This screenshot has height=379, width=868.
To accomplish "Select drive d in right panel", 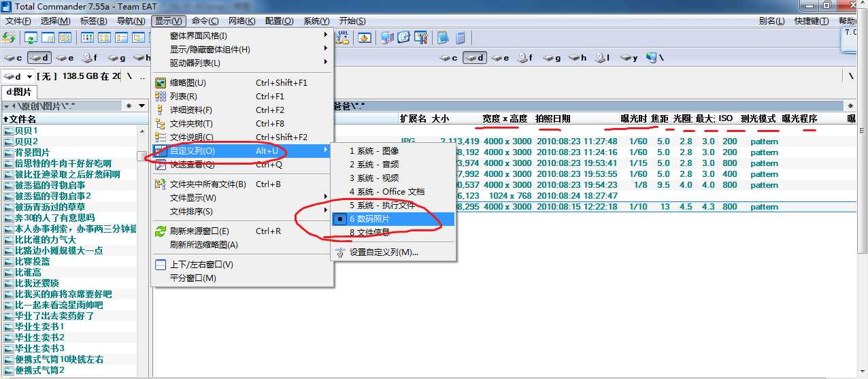I will pos(475,58).
